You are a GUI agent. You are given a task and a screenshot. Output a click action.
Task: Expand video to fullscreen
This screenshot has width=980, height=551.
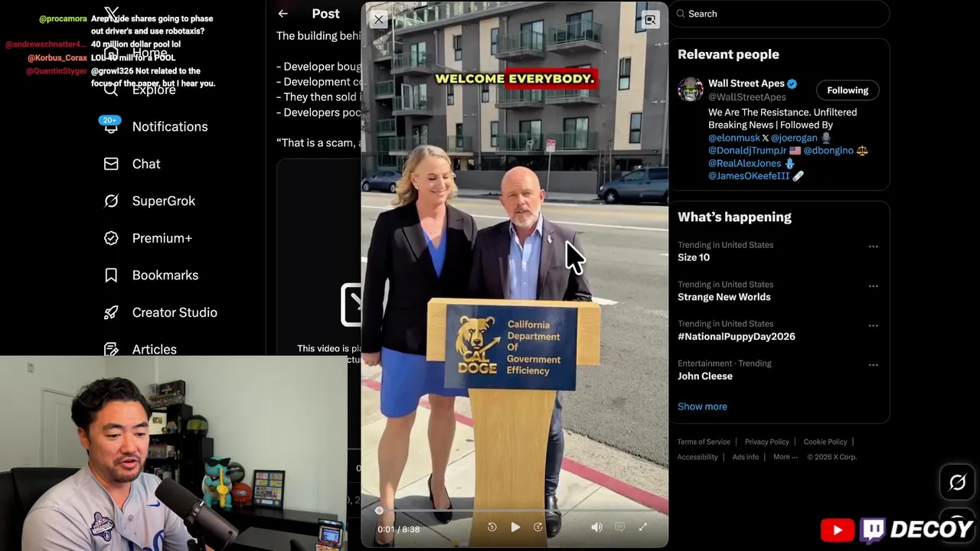pos(643,527)
